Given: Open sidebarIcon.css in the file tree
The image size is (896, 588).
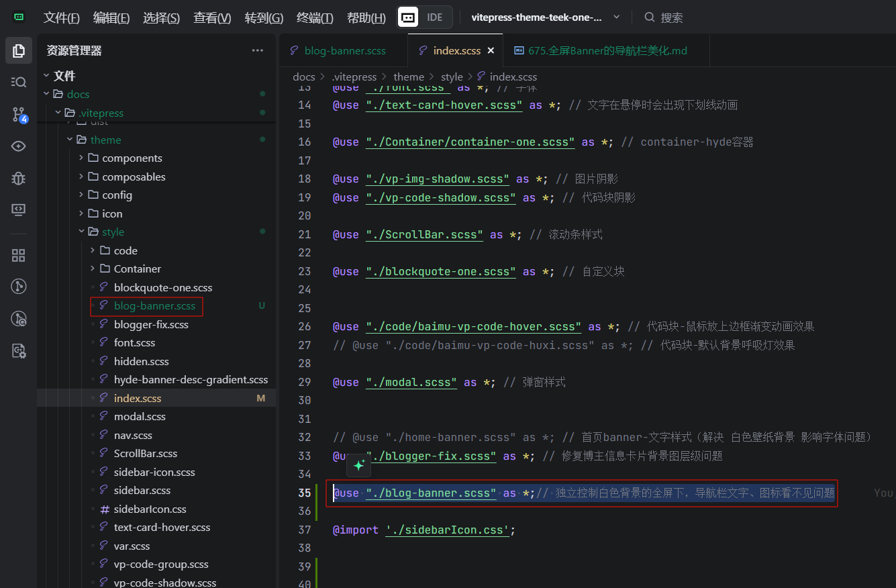Looking at the screenshot, I should coord(150,509).
